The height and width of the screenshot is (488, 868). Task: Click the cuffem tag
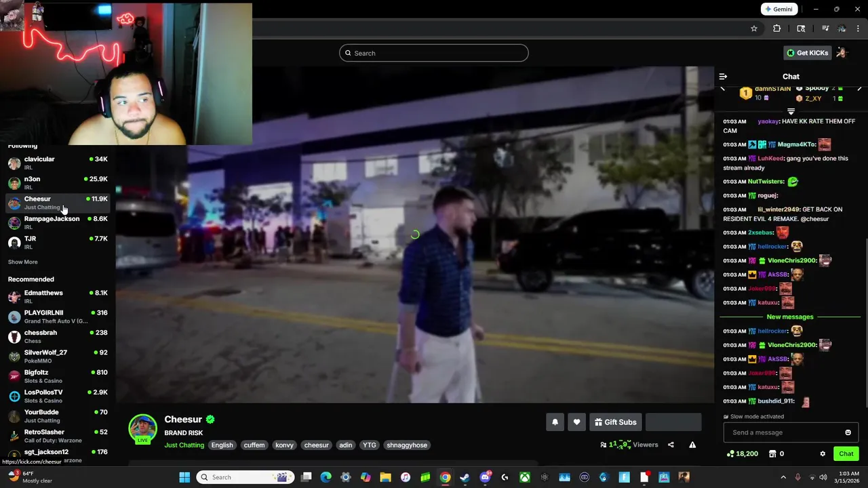pos(254,445)
